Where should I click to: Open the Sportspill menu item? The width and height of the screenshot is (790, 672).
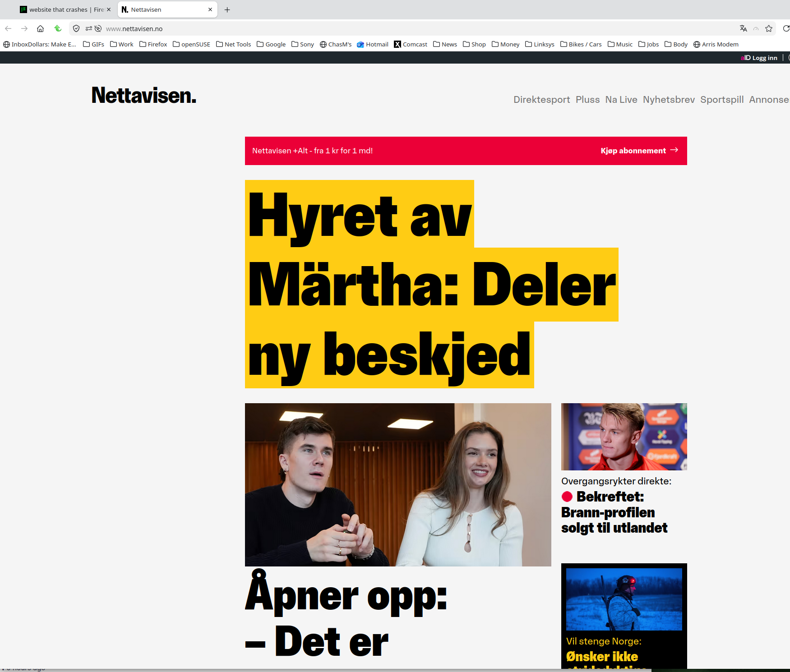pos(722,100)
